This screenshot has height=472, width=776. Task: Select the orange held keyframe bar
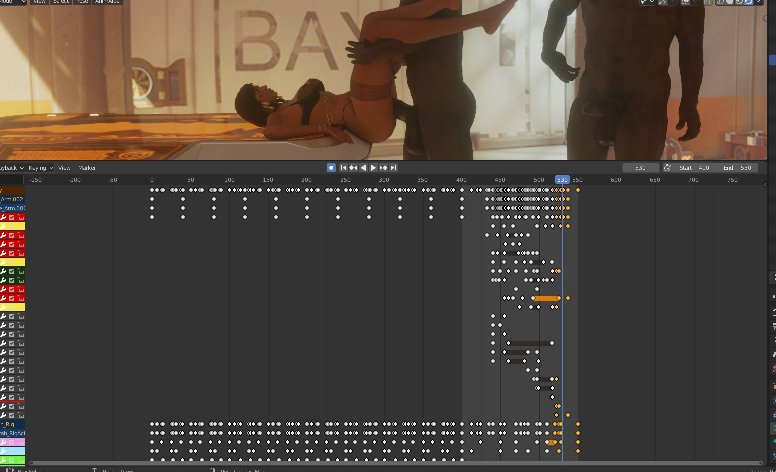[x=546, y=298]
